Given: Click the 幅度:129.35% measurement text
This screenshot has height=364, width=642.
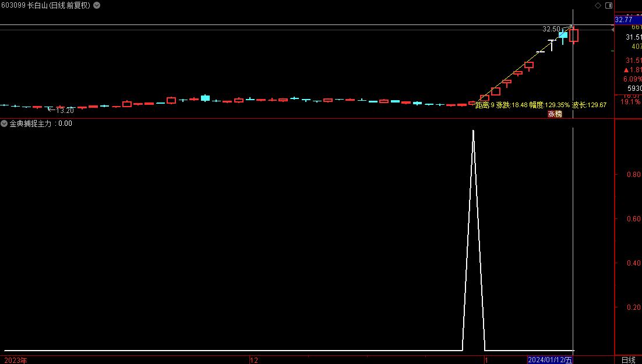Looking at the screenshot, I should 549,105.
